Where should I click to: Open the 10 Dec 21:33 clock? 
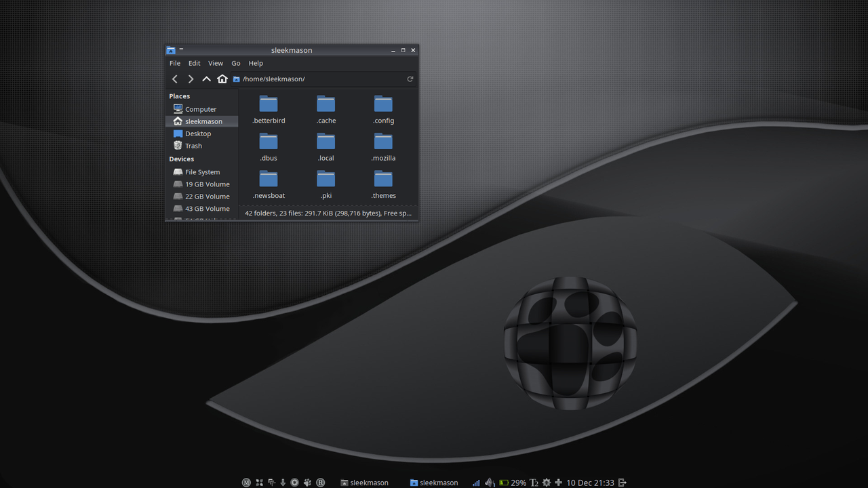(590, 483)
